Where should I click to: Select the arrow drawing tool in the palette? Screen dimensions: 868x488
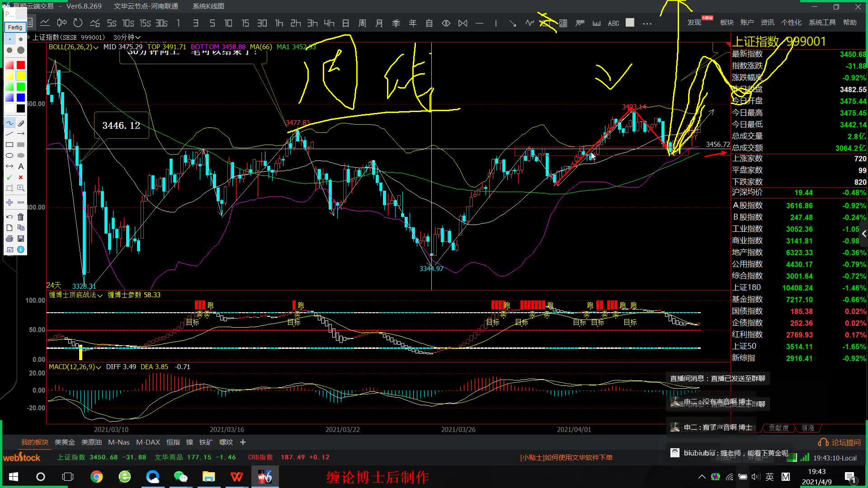[x=21, y=134]
